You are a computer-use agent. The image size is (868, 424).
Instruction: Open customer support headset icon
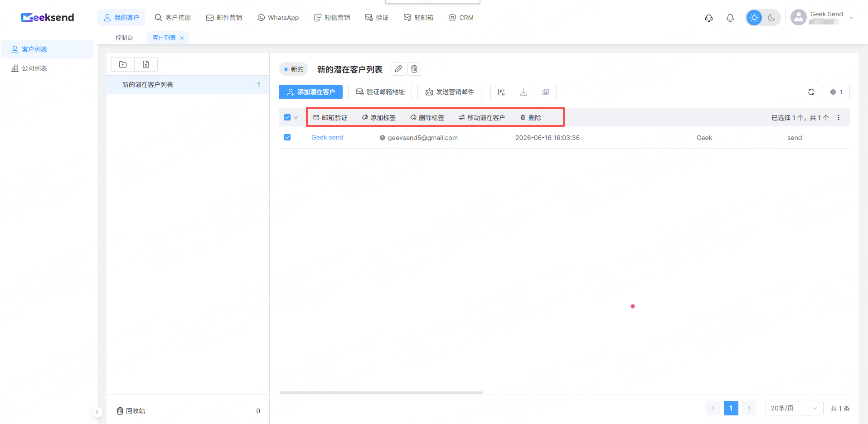coord(709,18)
